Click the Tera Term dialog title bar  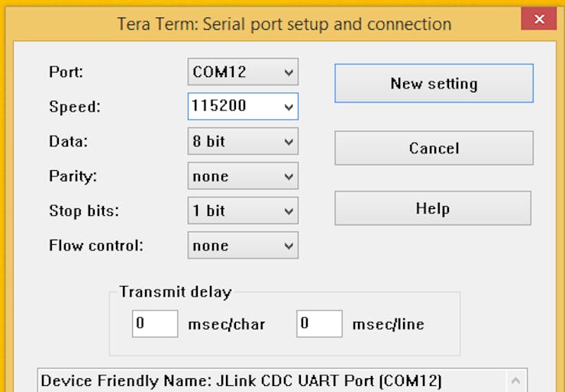point(284,24)
